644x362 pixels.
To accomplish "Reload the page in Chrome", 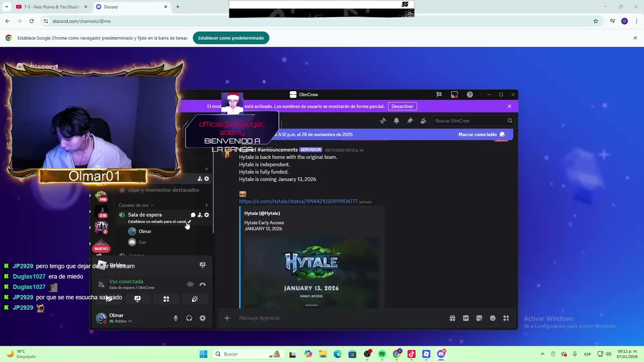I will tap(31, 21).
